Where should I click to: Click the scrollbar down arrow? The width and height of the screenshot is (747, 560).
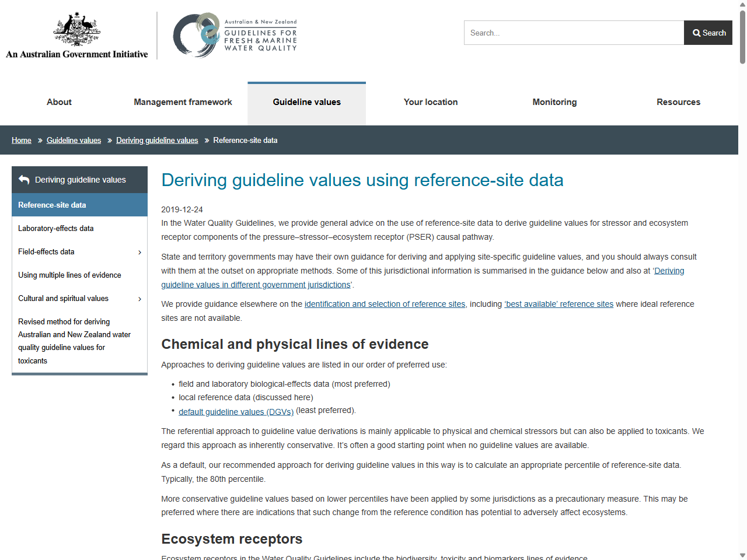point(742,555)
